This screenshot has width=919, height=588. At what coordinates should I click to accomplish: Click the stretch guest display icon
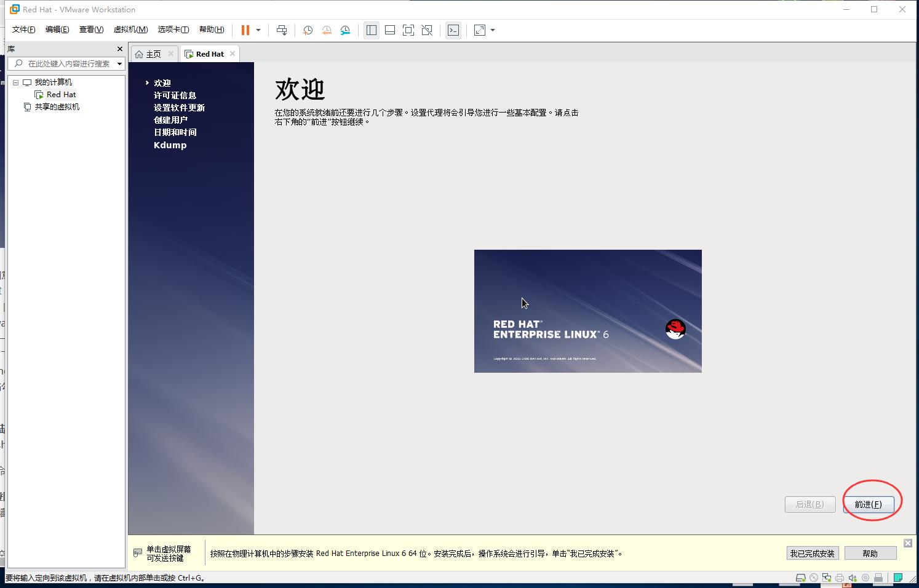tap(480, 30)
